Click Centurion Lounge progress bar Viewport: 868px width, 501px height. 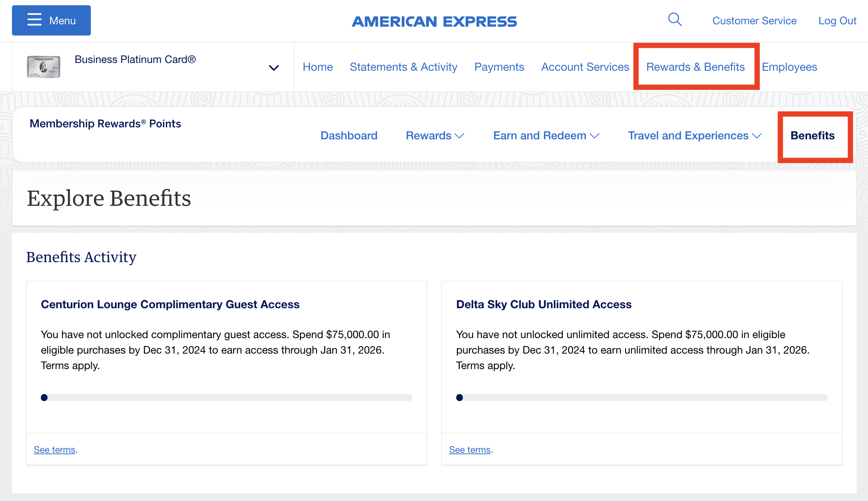click(x=227, y=398)
